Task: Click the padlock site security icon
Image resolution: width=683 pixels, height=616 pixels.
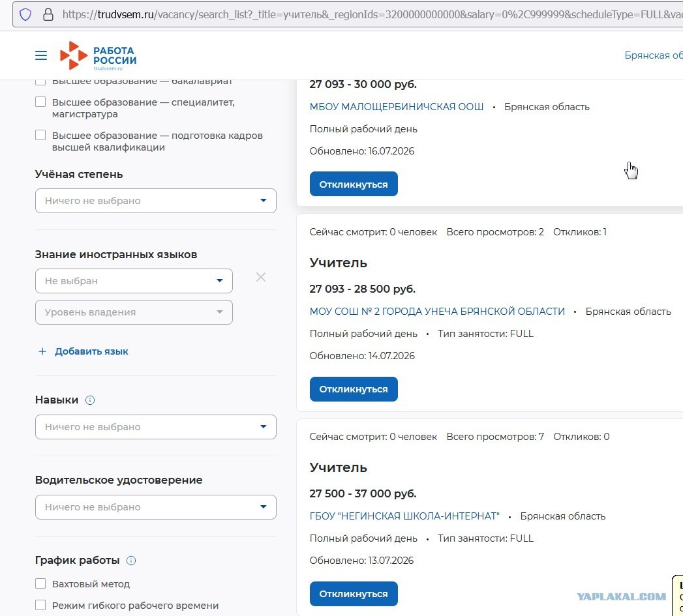Action: [x=48, y=14]
